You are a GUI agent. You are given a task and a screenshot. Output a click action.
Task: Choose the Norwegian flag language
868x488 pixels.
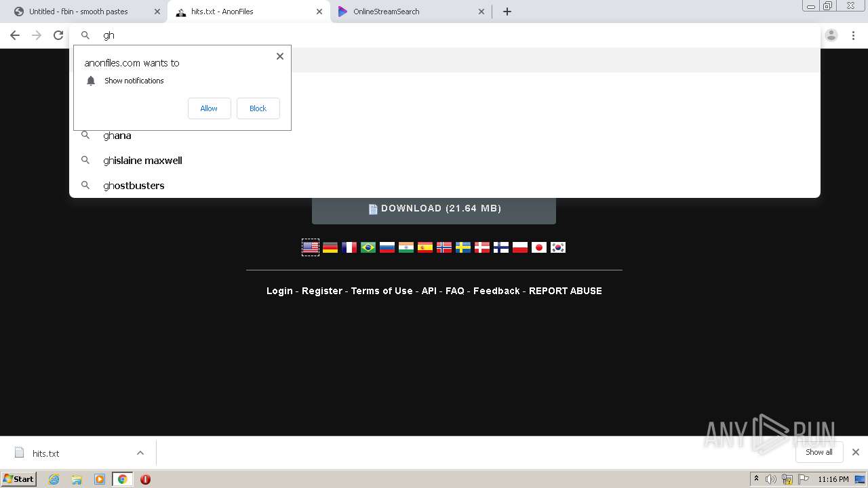coord(444,247)
